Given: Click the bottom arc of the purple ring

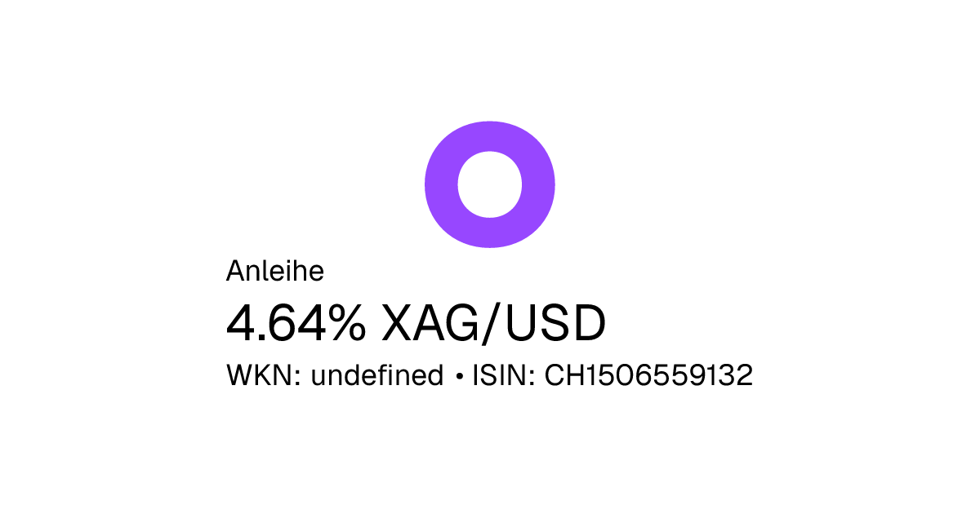Looking at the screenshot, I should (x=490, y=233).
